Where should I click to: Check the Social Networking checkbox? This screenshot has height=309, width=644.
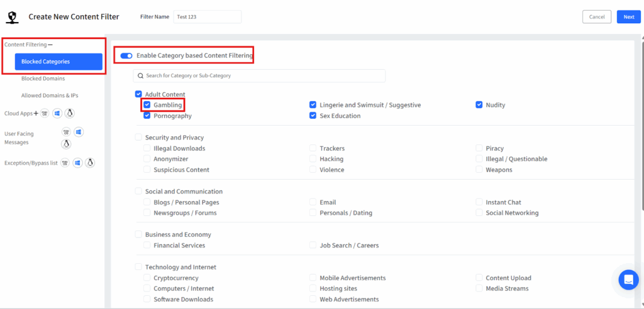click(x=479, y=213)
